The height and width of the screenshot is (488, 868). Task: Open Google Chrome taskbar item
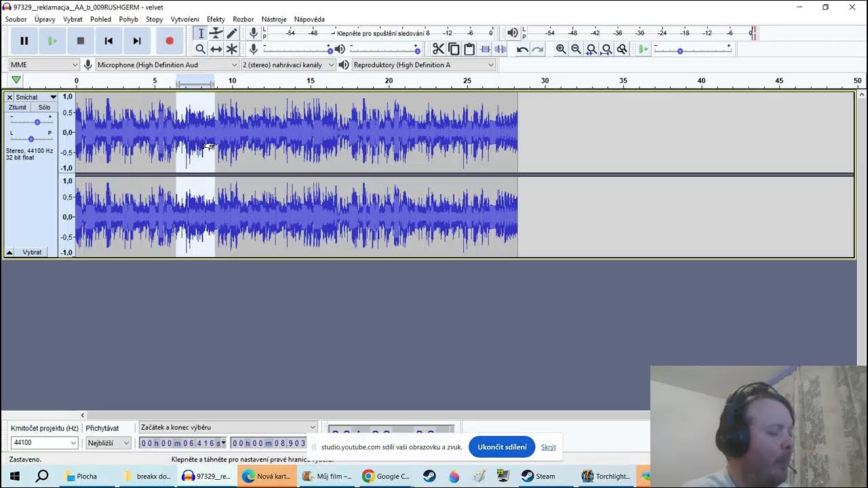pyautogui.click(x=385, y=476)
